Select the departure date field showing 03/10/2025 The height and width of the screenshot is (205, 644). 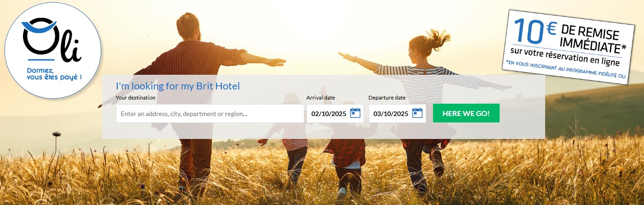click(x=397, y=113)
